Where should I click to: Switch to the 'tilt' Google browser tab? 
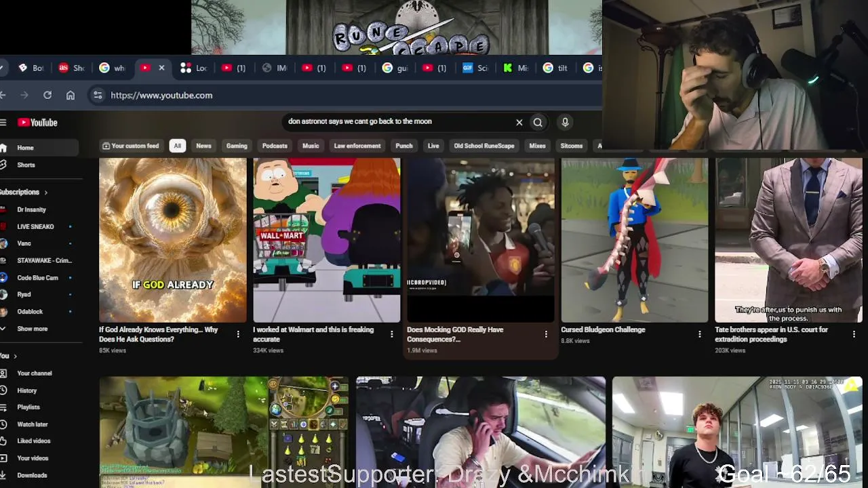coord(555,68)
